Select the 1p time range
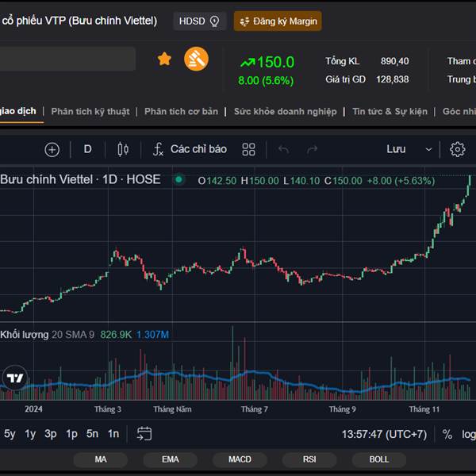 point(71,434)
